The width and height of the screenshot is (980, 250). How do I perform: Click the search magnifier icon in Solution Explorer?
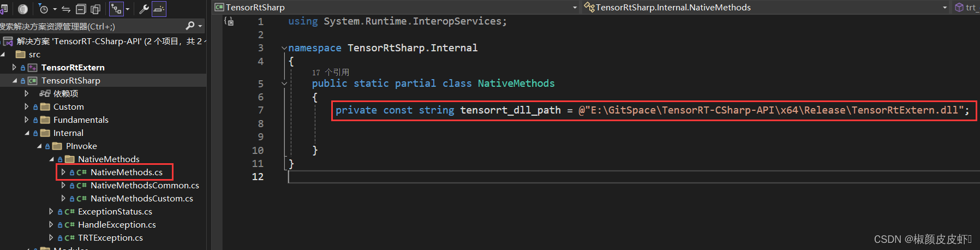[190, 26]
